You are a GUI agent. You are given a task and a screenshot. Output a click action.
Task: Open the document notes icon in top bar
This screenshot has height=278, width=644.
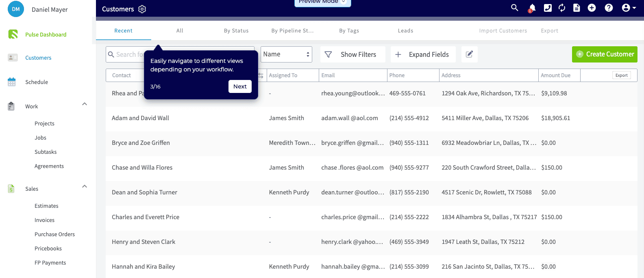pyautogui.click(x=577, y=8)
